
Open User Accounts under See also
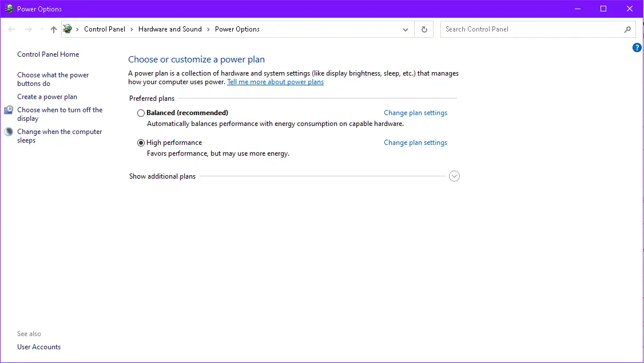(38, 346)
